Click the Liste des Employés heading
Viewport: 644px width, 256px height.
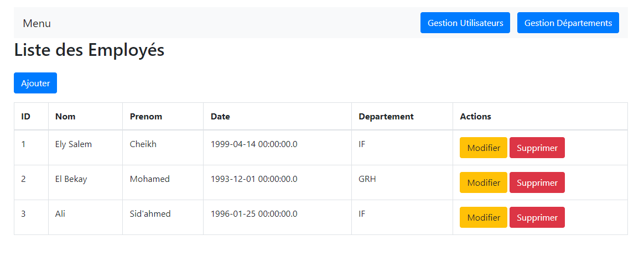[89, 50]
